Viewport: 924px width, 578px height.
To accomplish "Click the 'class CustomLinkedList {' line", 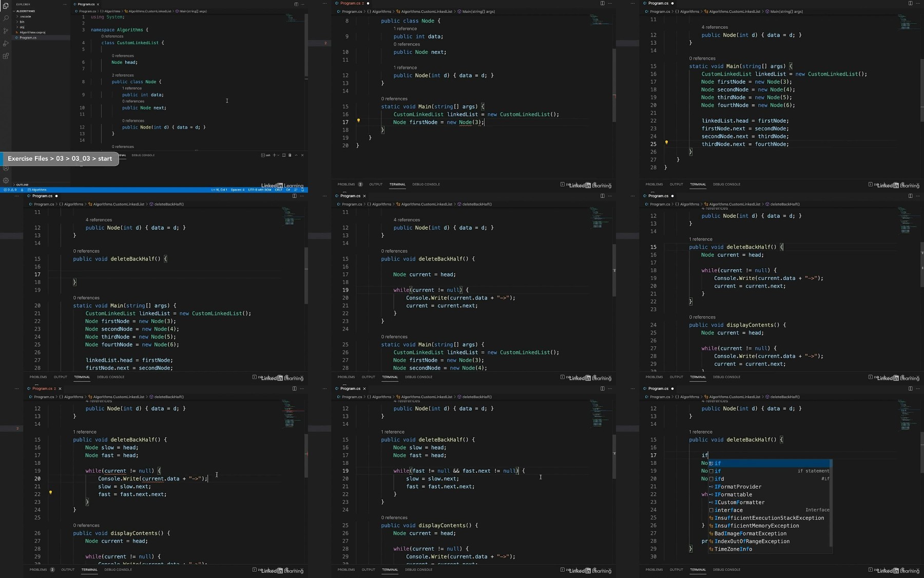I will [x=133, y=43].
